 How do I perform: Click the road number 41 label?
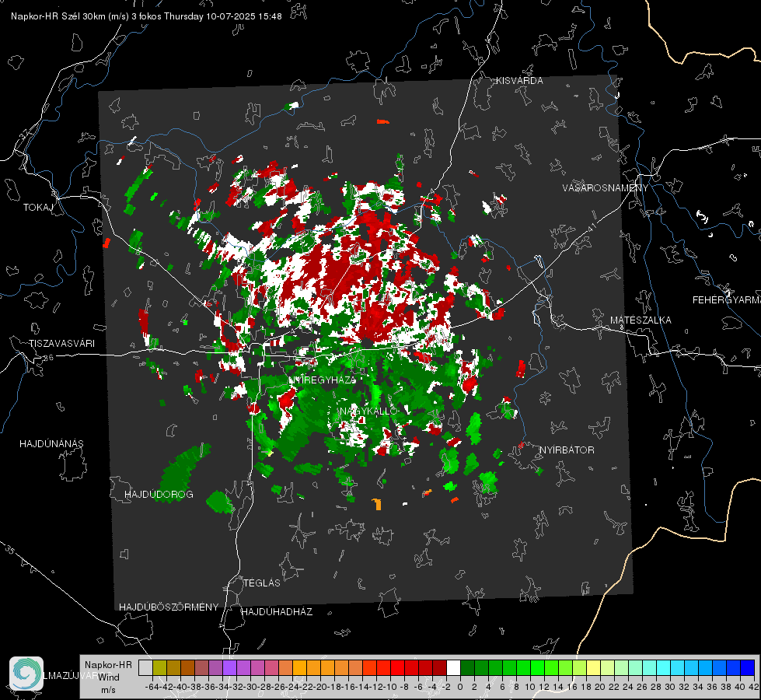[x=592, y=227]
